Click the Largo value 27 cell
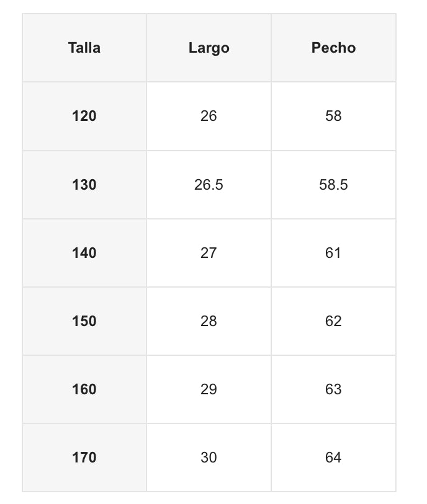427x504 pixels. coord(209,253)
